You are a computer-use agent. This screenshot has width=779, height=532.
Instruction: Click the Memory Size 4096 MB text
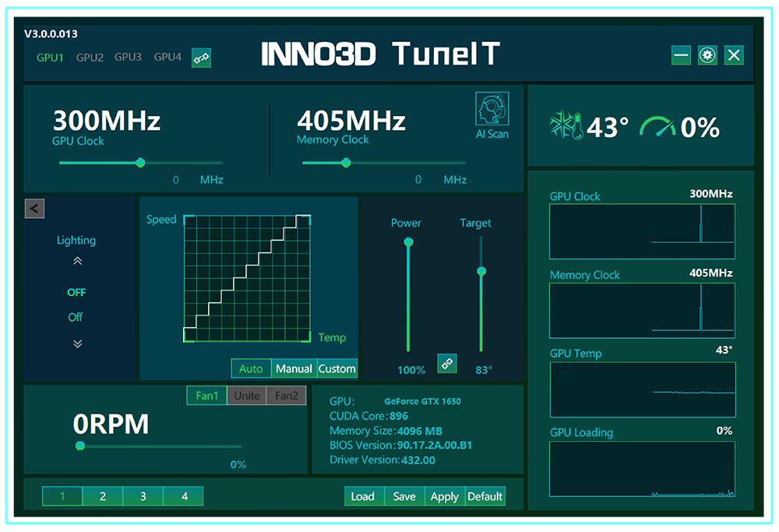386,431
